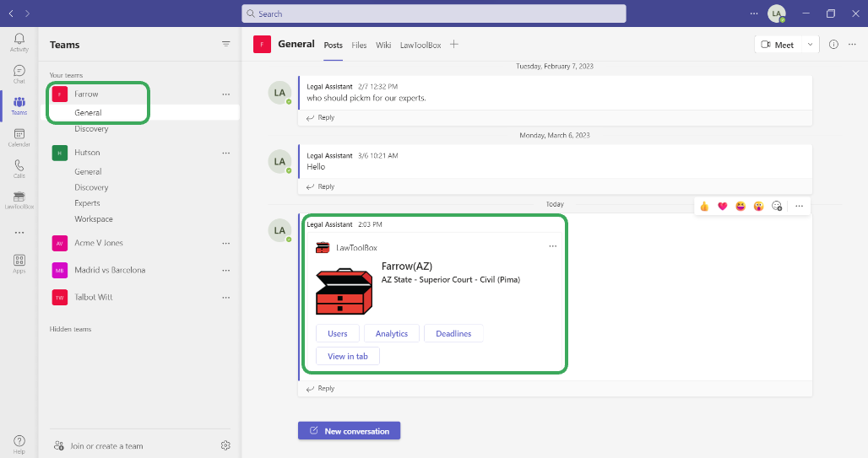Open Hutson Experts channel
The width and height of the screenshot is (868, 458).
click(87, 203)
